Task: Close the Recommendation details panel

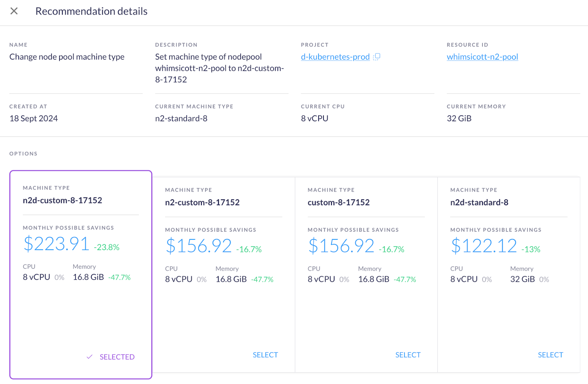Action: tap(14, 11)
